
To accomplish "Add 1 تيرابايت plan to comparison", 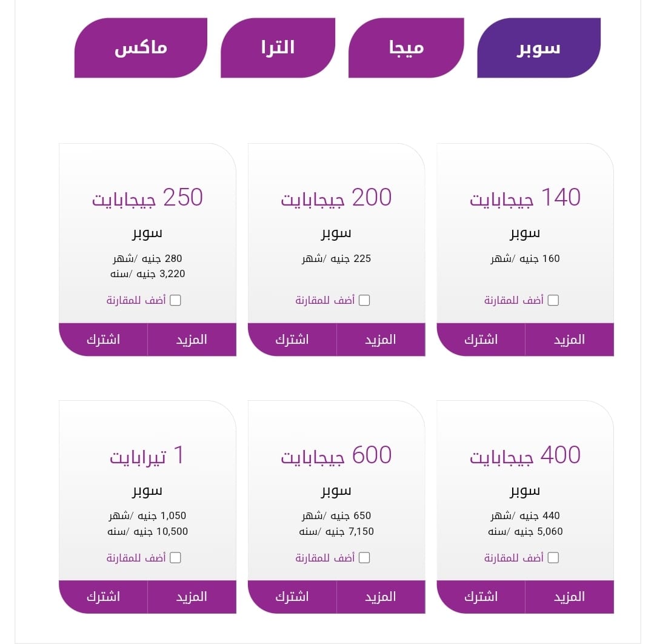I will click(175, 557).
